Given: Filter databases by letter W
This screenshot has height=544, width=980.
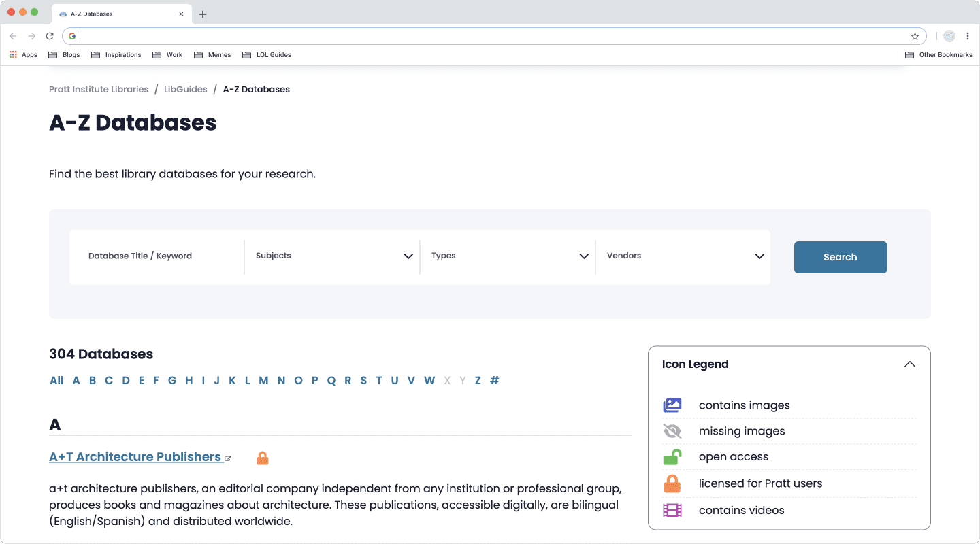Looking at the screenshot, I should (x=429, y=380).
